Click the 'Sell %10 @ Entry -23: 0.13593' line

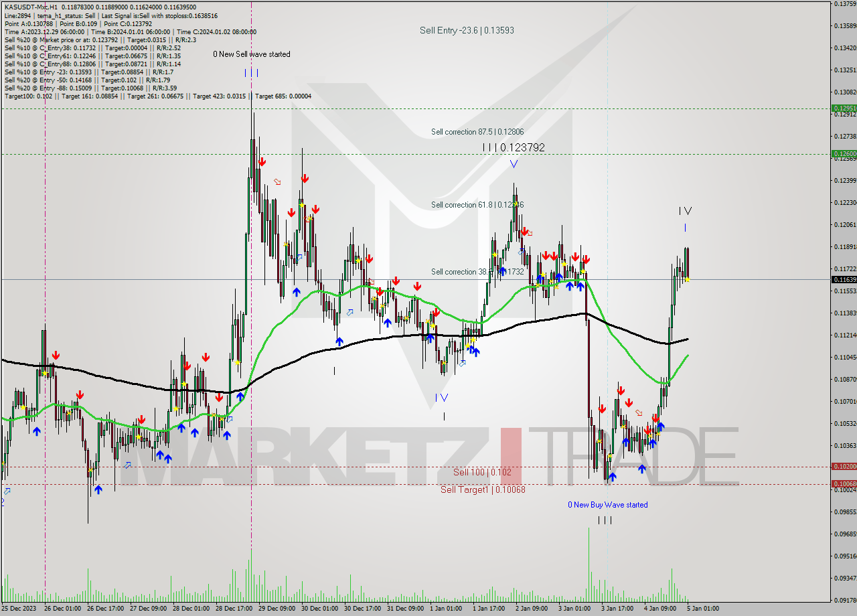(x=88, y=72)
